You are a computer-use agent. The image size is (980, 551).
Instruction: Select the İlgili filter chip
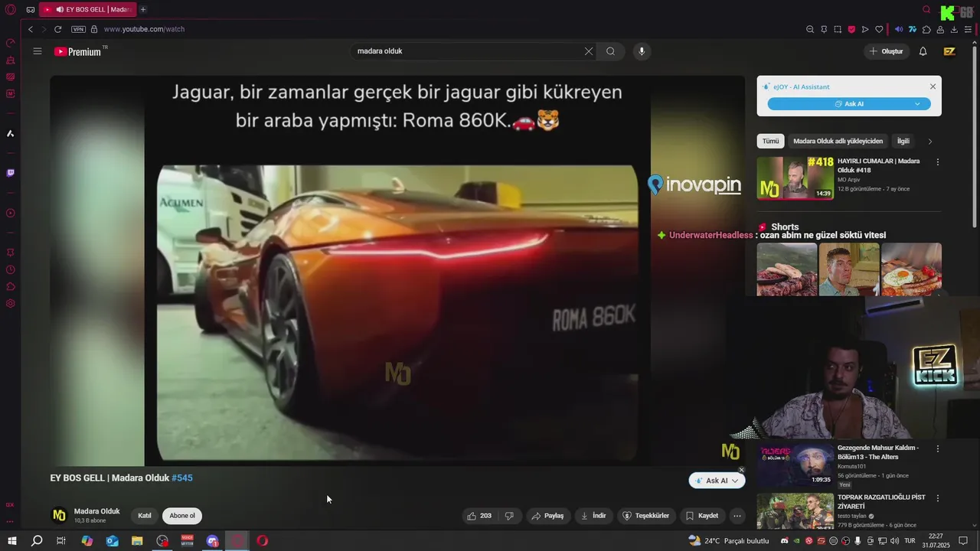click(x=903, y=142)
